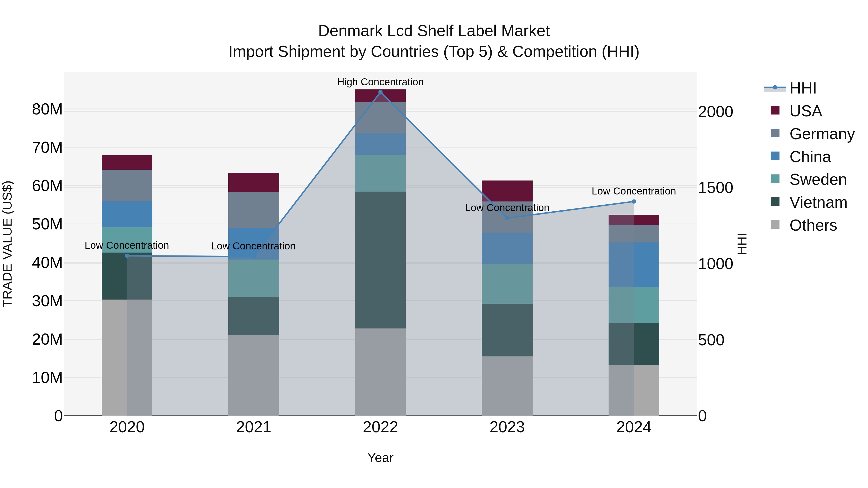The height and width of the screenshot is (488, 868).
Task: Click the Vietnam dark green legend swatch
Action: pos(775,201)
